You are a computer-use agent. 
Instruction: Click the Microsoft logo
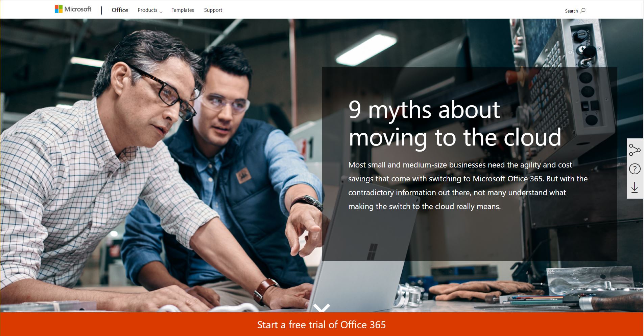click(73, 9)
